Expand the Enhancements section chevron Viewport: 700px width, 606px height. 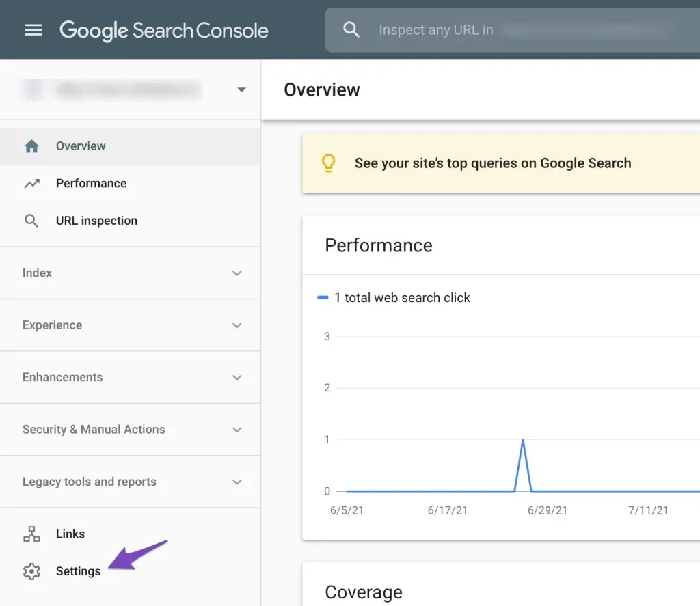click(x=237, y=378)
